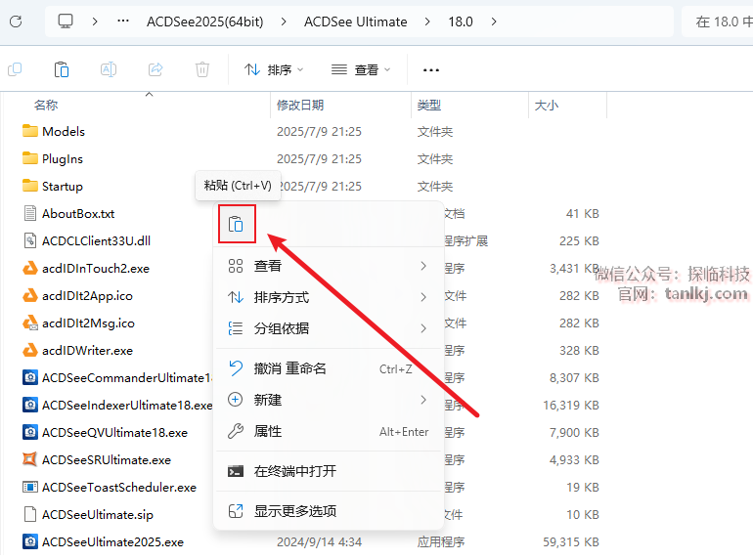This screenshot has width=753, height=560.
Task: Select acdIDIt2App.ico file
Action: click(x=87, y=295)
